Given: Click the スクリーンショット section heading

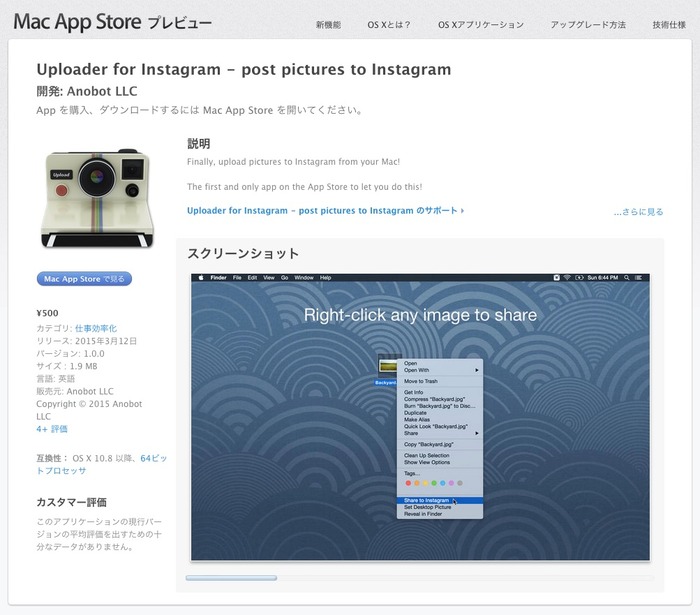Looking at the screenshot, I should (x=243, y=253).
